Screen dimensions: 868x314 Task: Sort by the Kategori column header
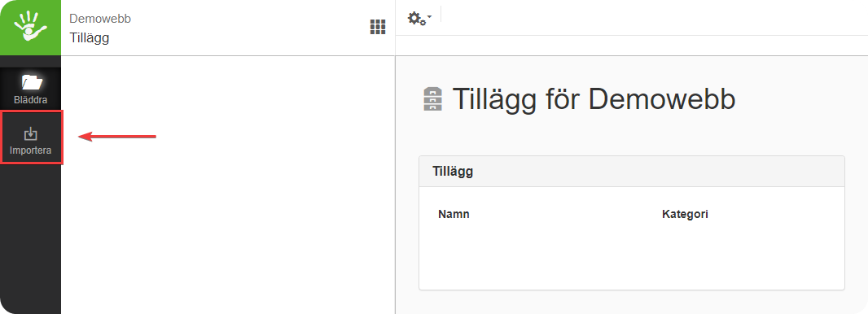click(x=685, y=215)
